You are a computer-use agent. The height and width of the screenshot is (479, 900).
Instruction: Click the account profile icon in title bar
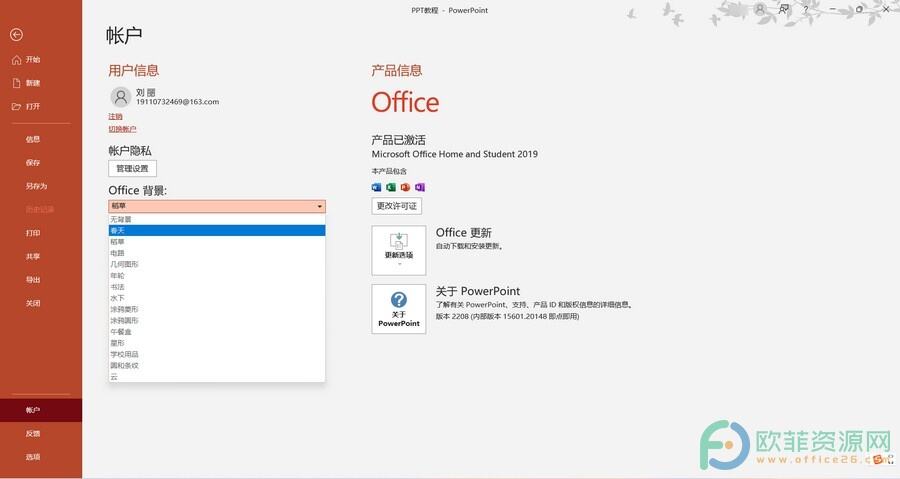coord(760,9)
